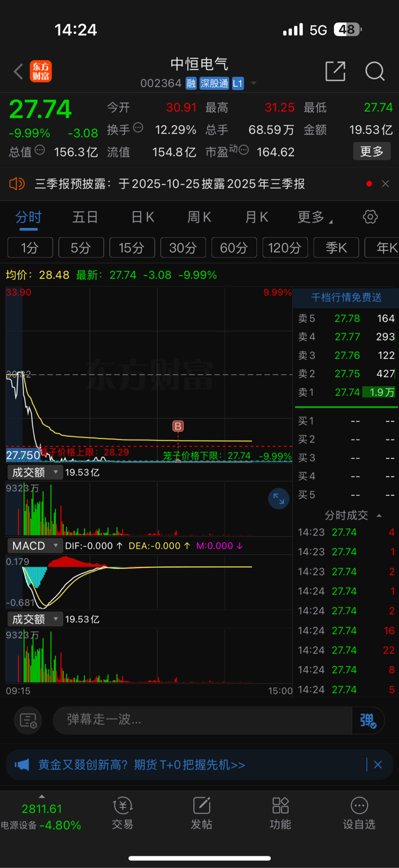Screen dimensions: 399x868
Task: Open the 三季报预披露 notice
Action: click(x=170, y=184)
